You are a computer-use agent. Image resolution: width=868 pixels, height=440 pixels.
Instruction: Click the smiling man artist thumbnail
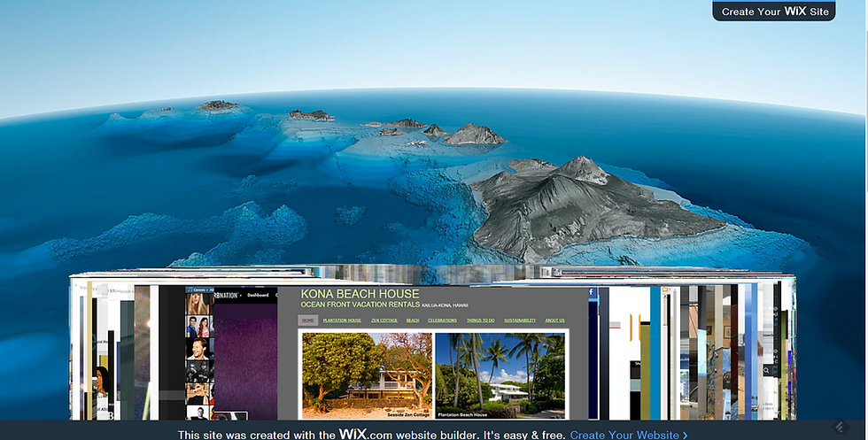pyautogui.click(x=198, y=349)
